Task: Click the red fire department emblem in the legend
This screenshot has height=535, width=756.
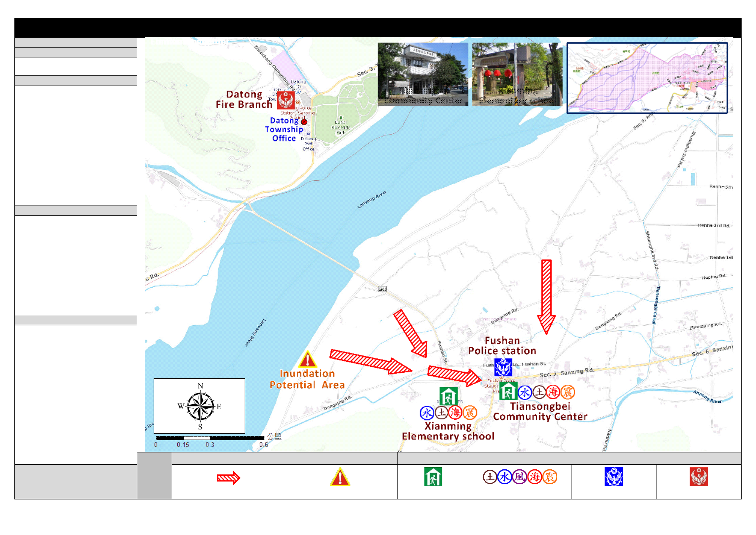Action: tap(699, 477)
